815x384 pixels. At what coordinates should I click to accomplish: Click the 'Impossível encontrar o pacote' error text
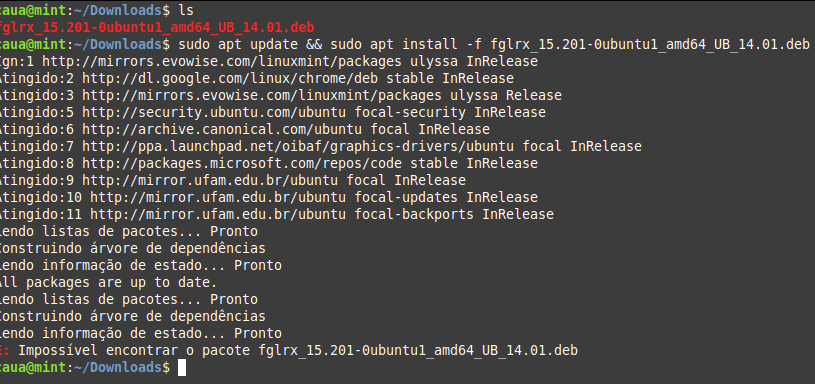point(134,351)
